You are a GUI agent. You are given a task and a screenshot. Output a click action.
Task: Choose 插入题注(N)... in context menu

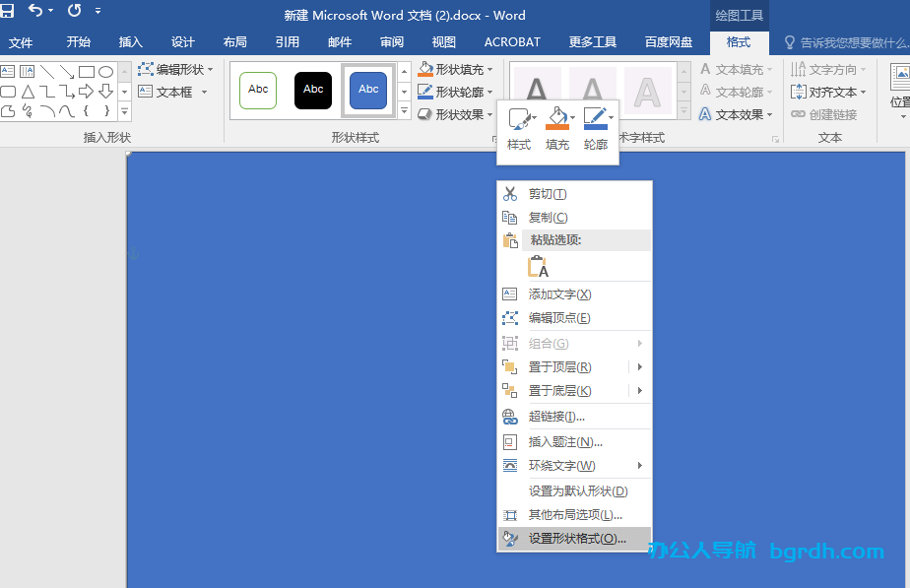pyautogui.click(x=574, y=442)
